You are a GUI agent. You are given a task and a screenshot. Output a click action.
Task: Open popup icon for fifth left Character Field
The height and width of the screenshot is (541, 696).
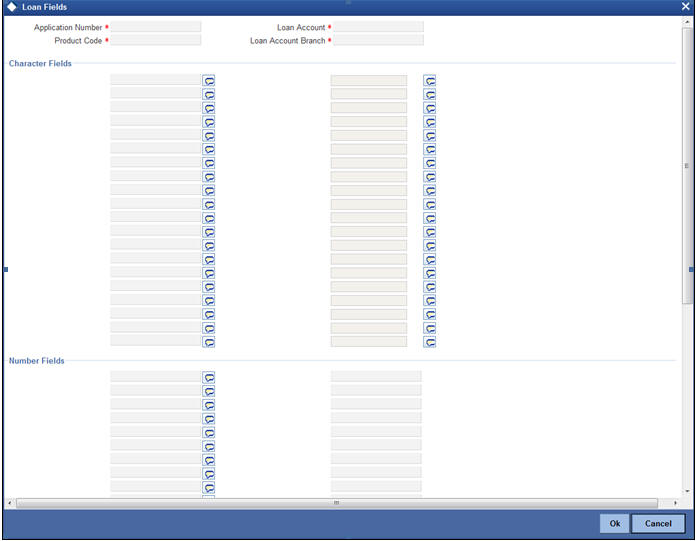(209, 136)
